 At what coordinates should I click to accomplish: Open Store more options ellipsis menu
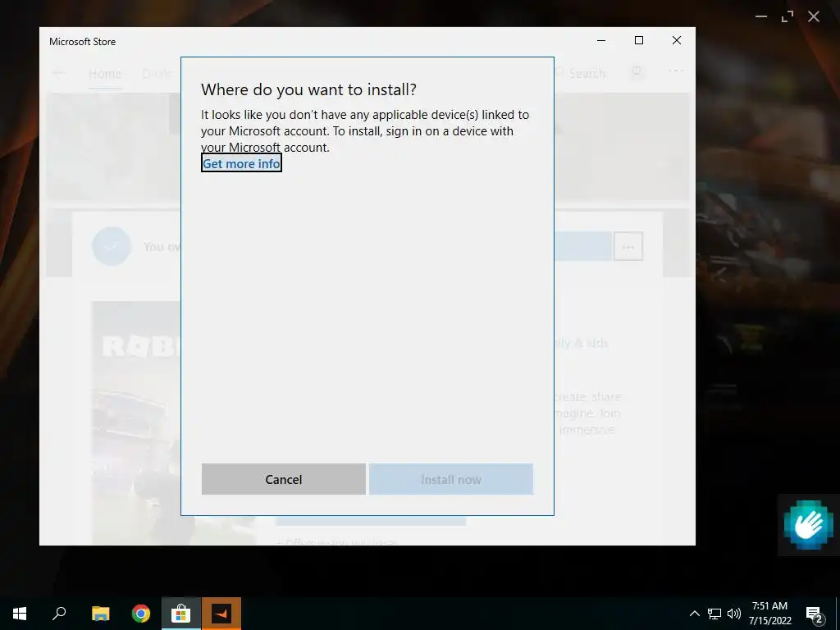676,71
